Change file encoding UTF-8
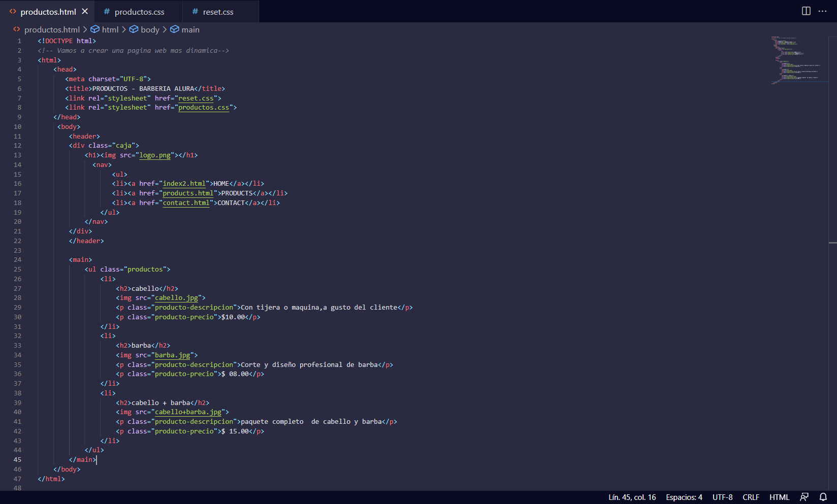The image size is (837, 504). [x=722, y=497]
